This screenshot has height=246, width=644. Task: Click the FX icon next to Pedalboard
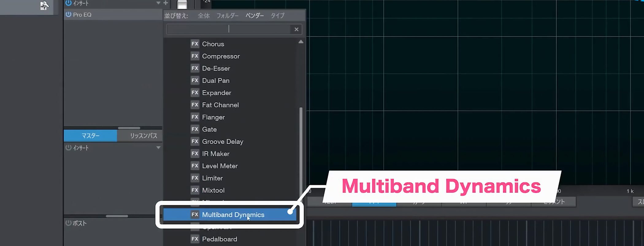click(x=195, y=239)
